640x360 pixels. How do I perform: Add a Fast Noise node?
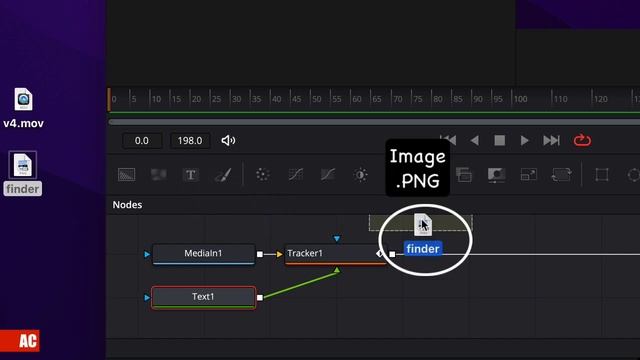(158, 175)
